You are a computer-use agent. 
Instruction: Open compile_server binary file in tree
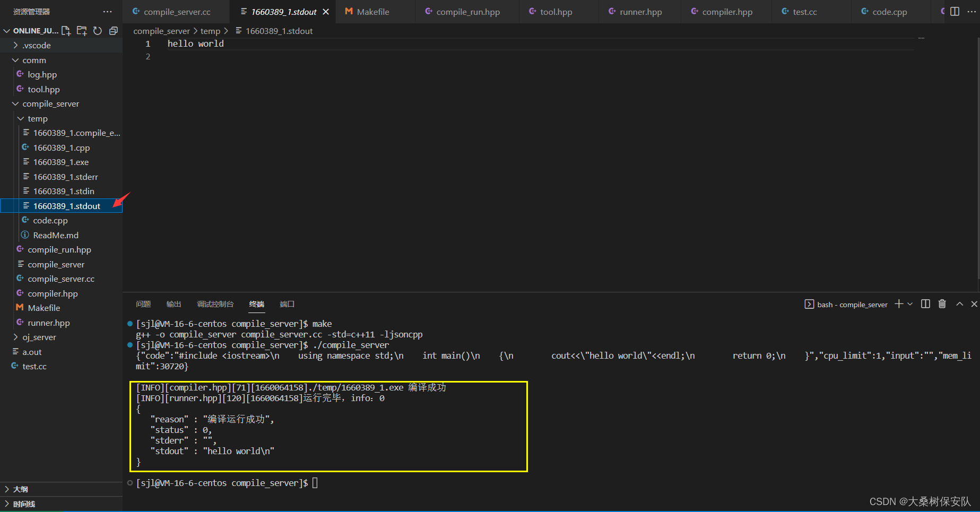(61, 264)
